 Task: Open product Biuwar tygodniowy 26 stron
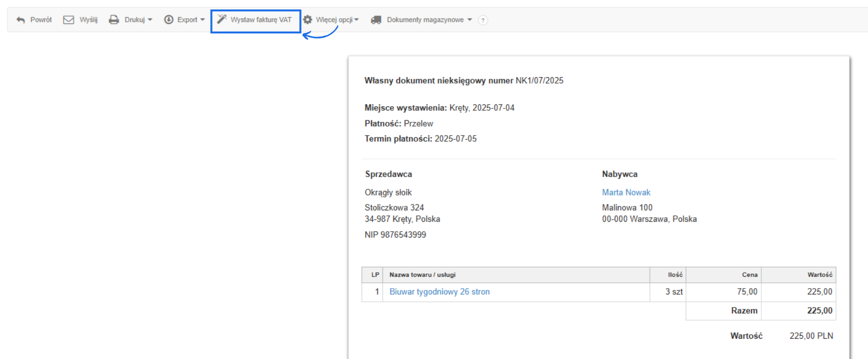pos(439,292)
